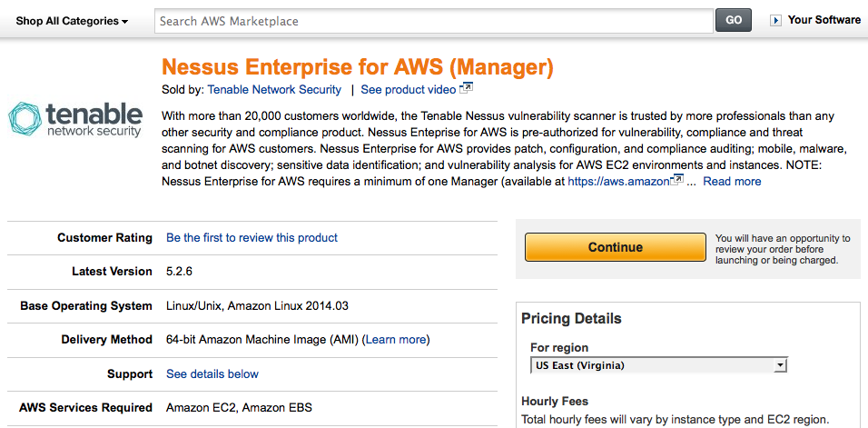
Task: Open the Shop All Categories menu
Action: click(x=72, y=21)
